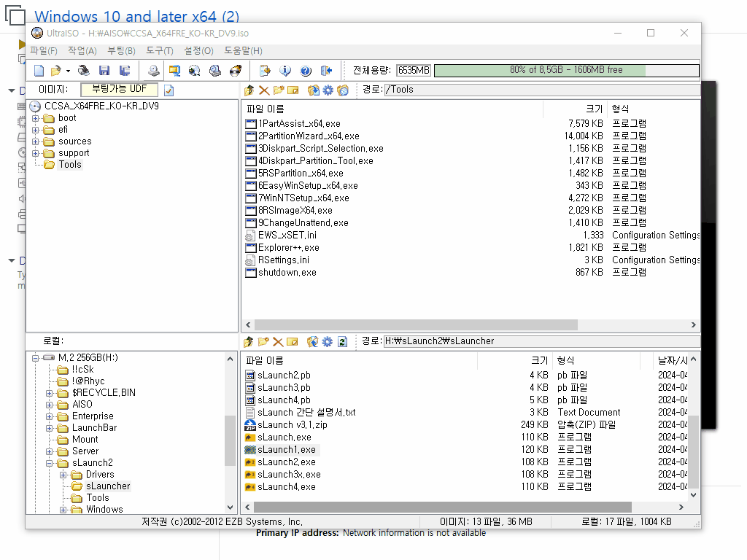Open the 도움말(H) menu
The height and width of the screenshot is (560, 747).
[x=243, y=51]
